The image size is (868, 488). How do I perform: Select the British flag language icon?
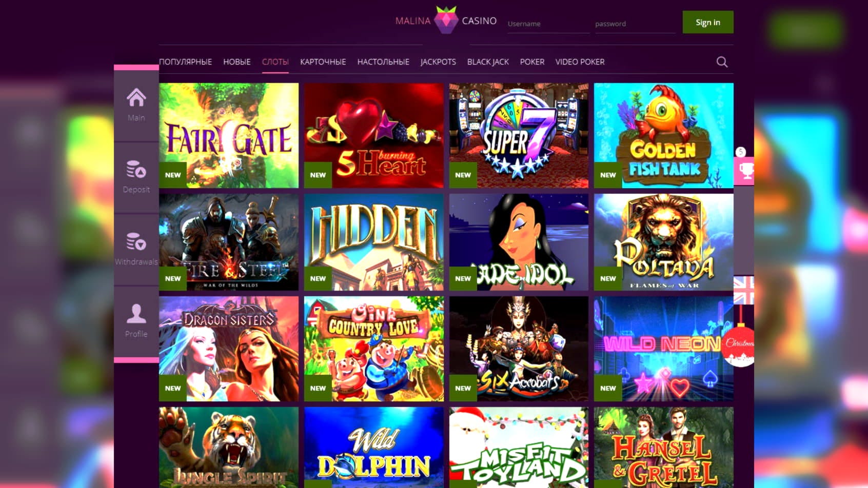tap(744, 290)
